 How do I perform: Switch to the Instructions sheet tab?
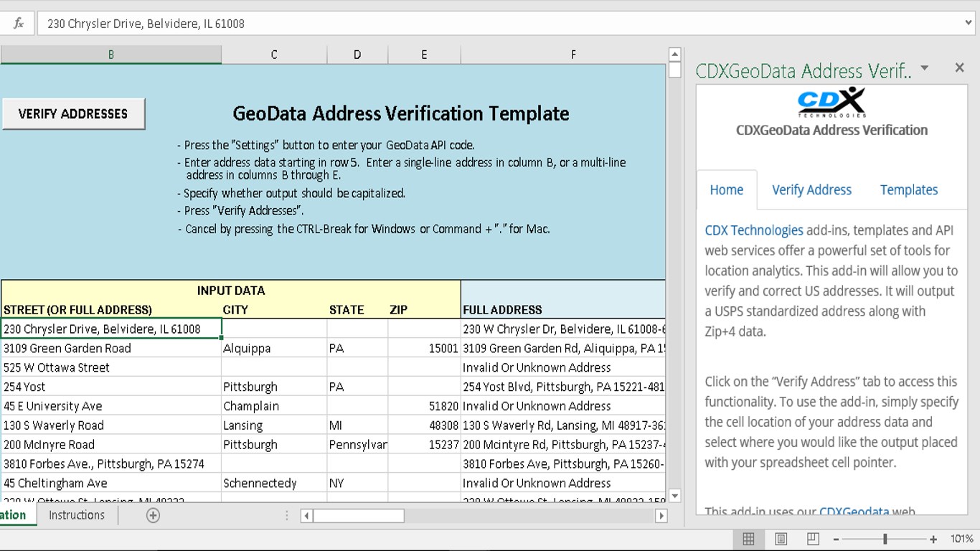point(77,515)
